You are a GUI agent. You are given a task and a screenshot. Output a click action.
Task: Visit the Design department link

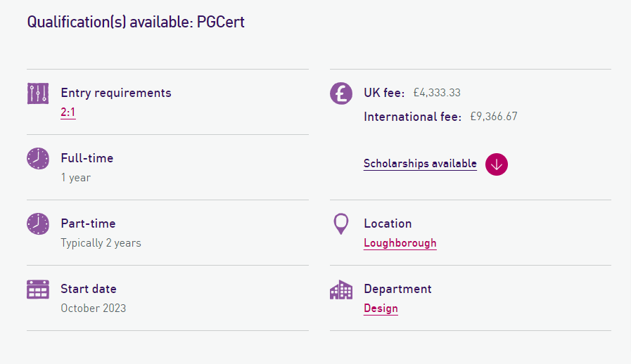pyautogui.click(x=381, y=308)
